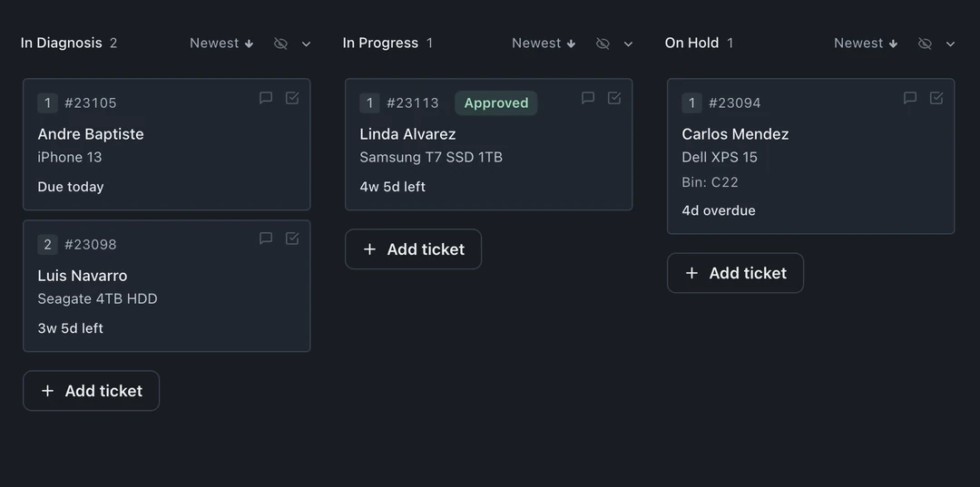Viewport: 980px width, 487px height.
Task: Click the In Progress column title
Action: 380,44
